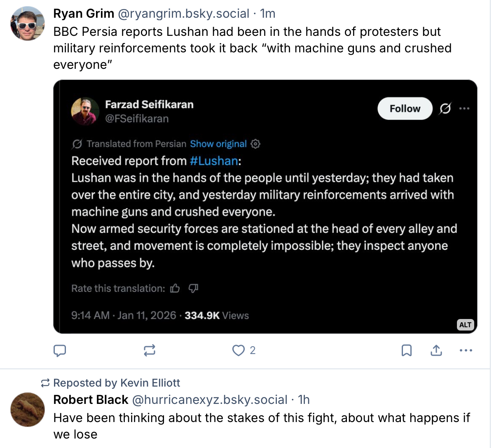Click Show original translation link

click(x=218, y=144)
